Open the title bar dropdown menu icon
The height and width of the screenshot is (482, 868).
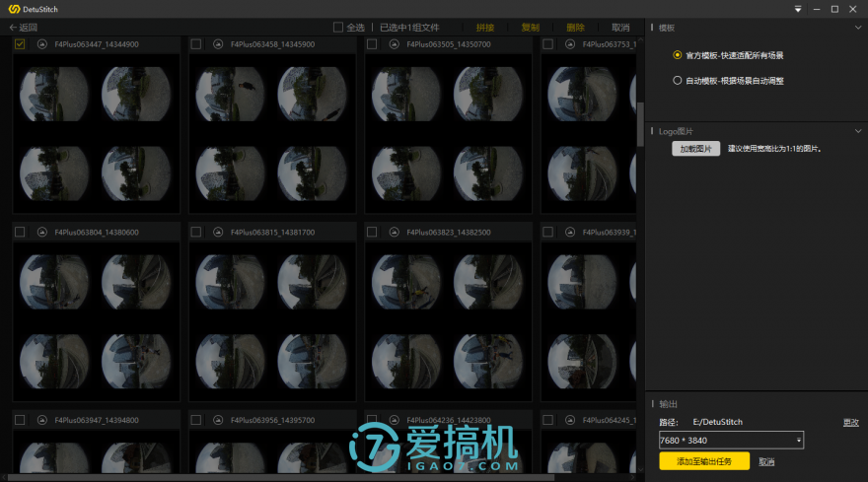[x=798, y=9]
